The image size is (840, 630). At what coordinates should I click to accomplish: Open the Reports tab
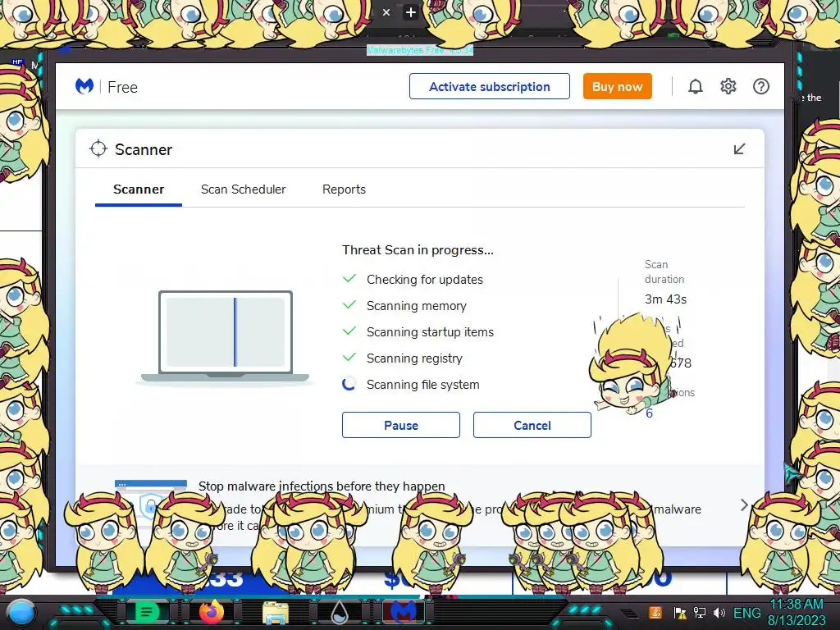pos(344,189)
